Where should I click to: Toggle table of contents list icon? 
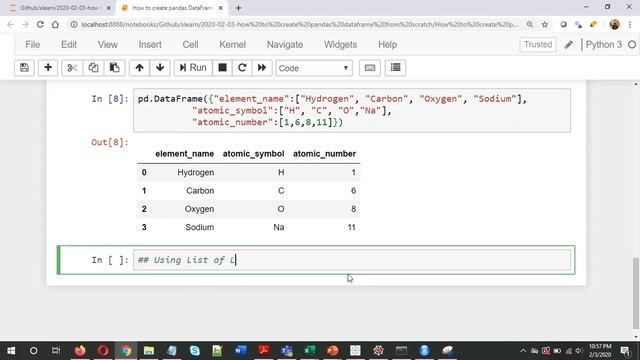(x=395, y=68)
